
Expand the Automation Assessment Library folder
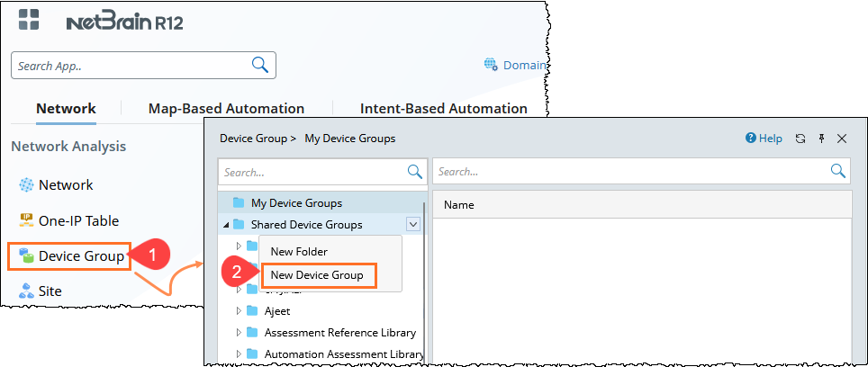click(239, 354)
